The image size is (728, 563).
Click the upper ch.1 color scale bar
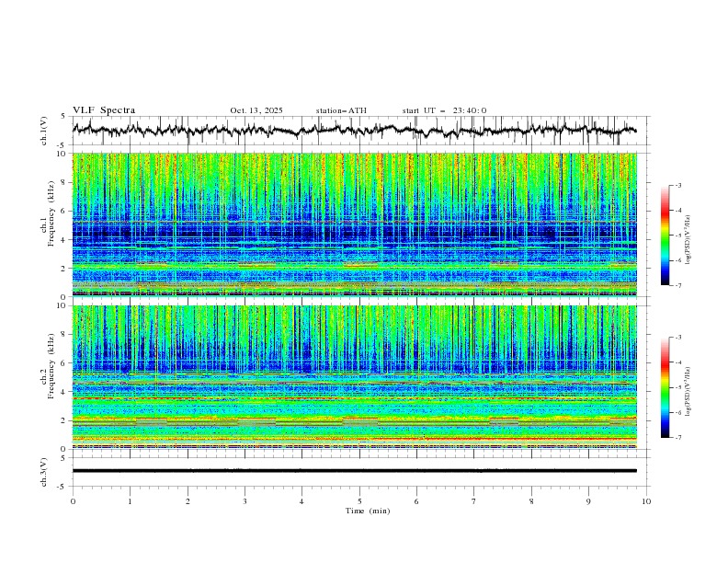pos(665,236)
